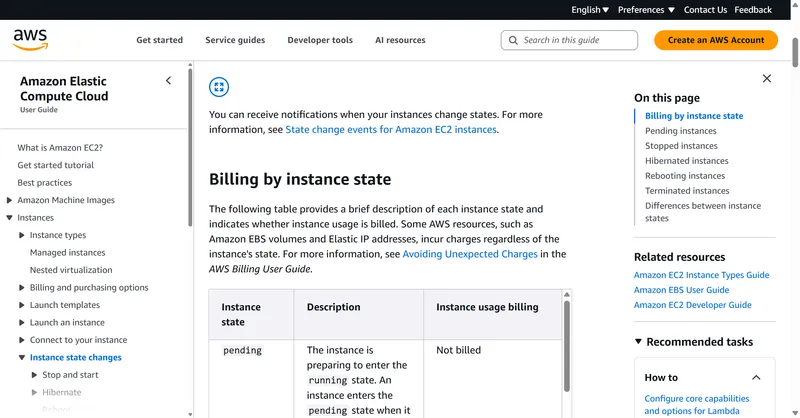Collapse the Instances section
Viewport: 800px width, 418px height.
click(x=9, y=217)
